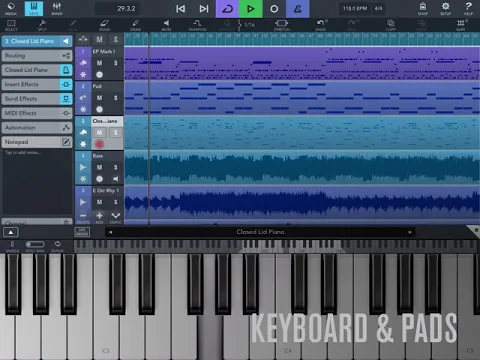Open the Setup settings

pyautogui.click(x=445, y=9)
